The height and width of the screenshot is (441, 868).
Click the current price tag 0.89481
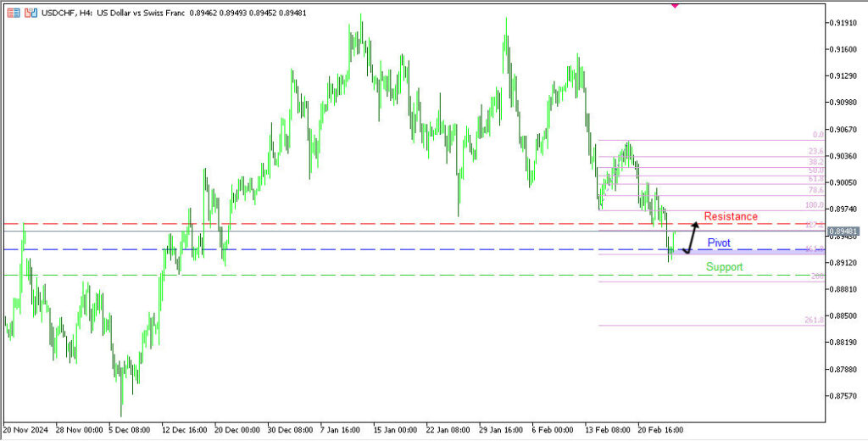[843, 232]
